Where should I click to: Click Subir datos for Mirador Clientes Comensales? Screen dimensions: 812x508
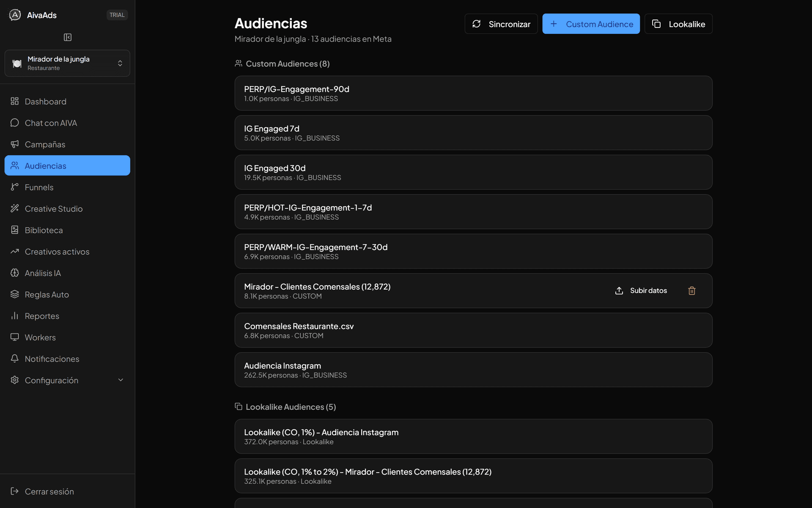point(641,290)
